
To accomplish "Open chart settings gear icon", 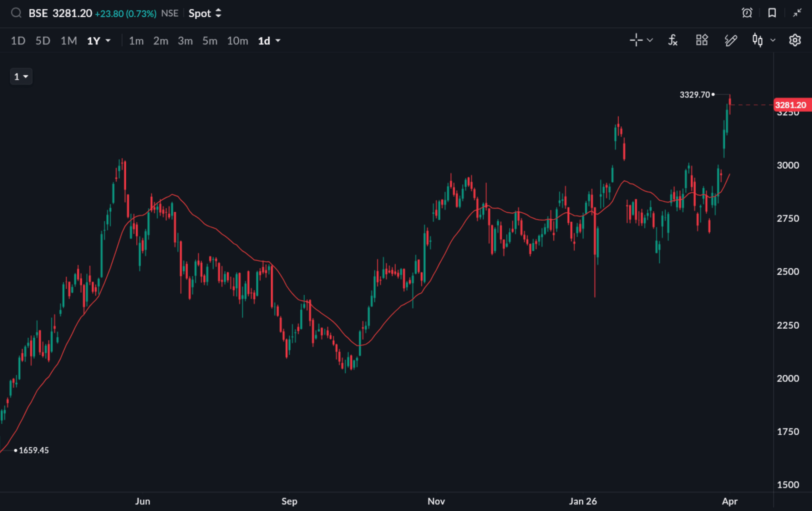I will coord(795,40).
